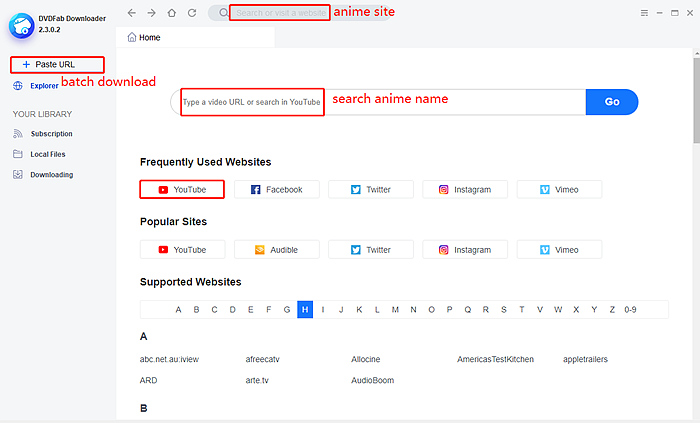Click the refresh page icon
The width and height of the screenshot is (700, 423).
(x=191, y=13)
